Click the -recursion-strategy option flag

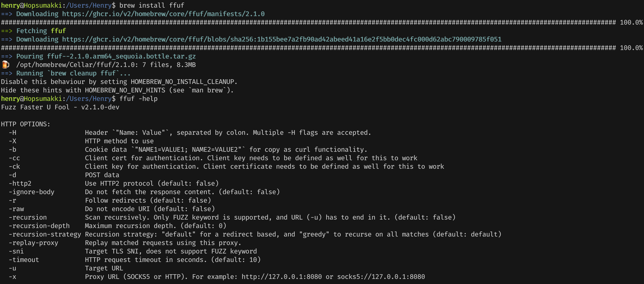(45, 234)
